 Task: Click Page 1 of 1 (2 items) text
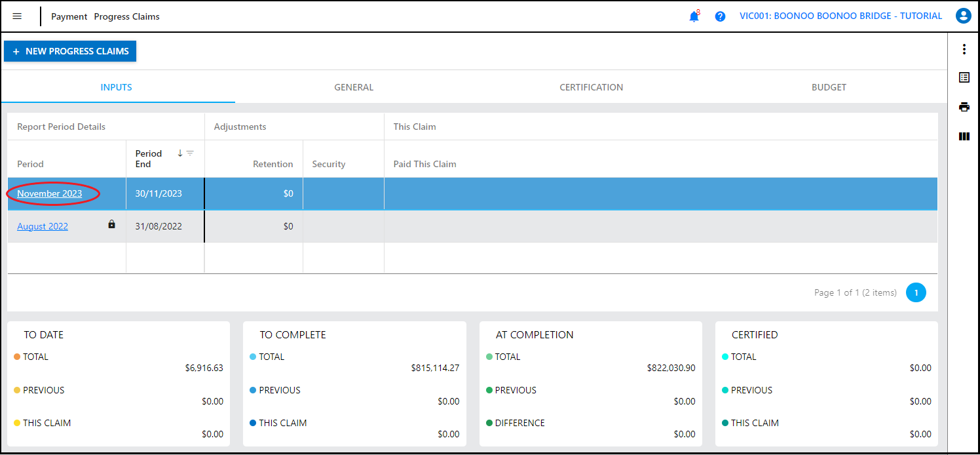pyautogui.click(x=856, y=292)
